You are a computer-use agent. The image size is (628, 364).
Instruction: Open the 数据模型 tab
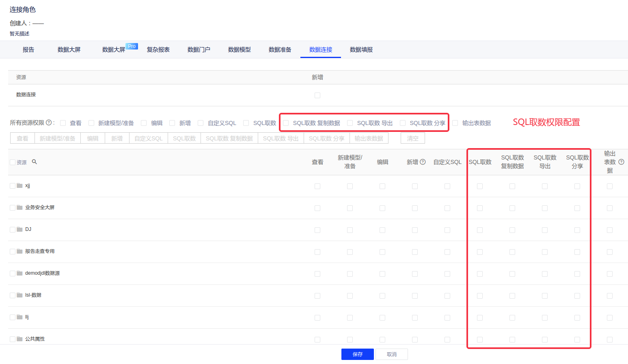[x=239, y=50]
